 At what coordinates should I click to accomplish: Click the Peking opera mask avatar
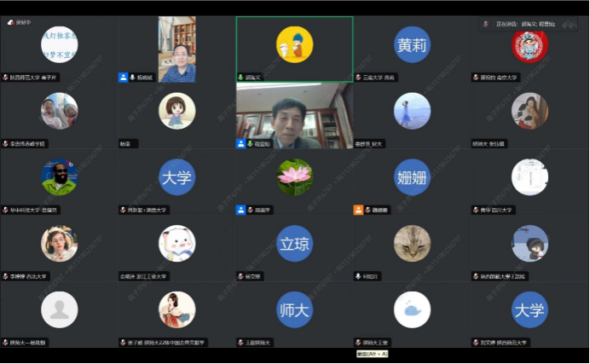coord(529,44)
